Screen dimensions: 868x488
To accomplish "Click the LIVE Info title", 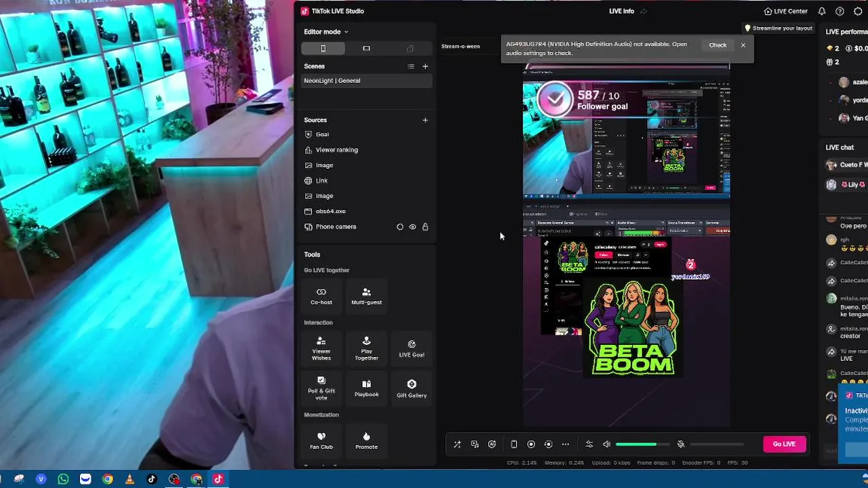I will (621, 12).
